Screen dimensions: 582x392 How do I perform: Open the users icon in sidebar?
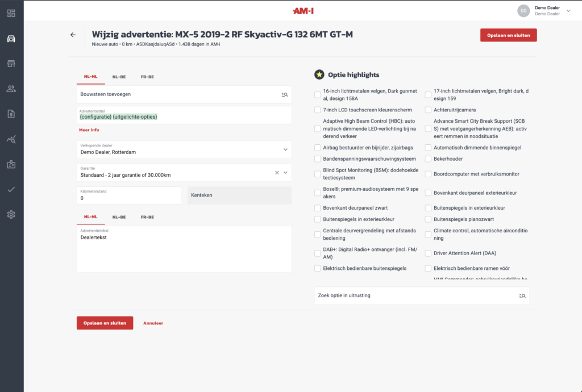tap(11, 89)
